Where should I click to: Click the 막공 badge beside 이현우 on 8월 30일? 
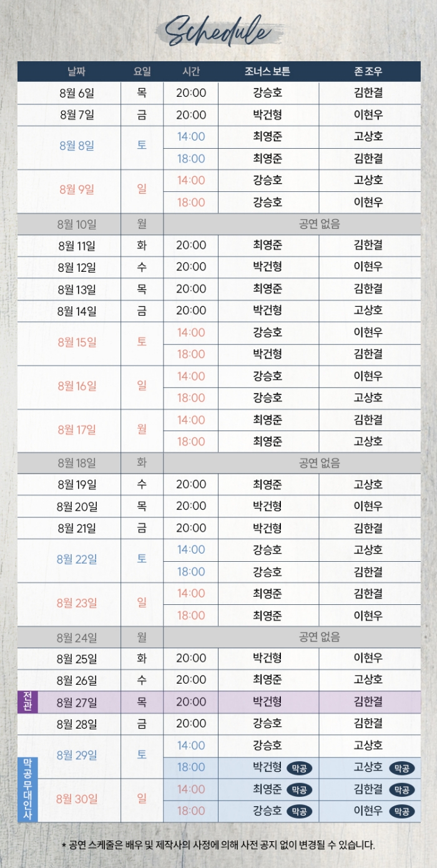click(401, 812)
